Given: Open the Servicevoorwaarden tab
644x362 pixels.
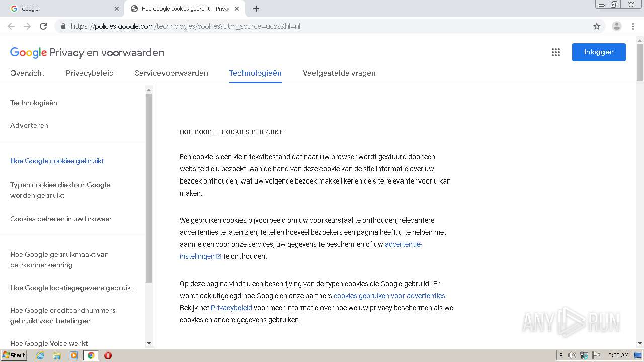Looking at the screenshot, I should [x=172, y=73].
